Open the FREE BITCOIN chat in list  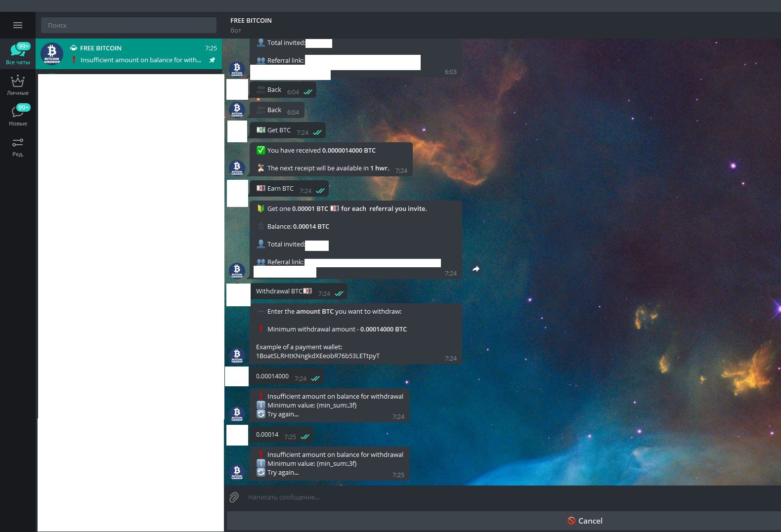point(129,54)
